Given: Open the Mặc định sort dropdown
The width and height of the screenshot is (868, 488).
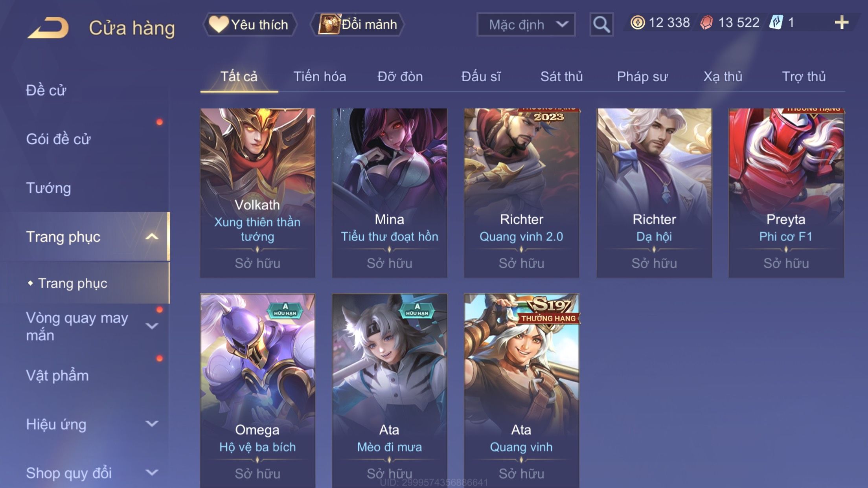Looking at the screenshot, I should (526, 24).
